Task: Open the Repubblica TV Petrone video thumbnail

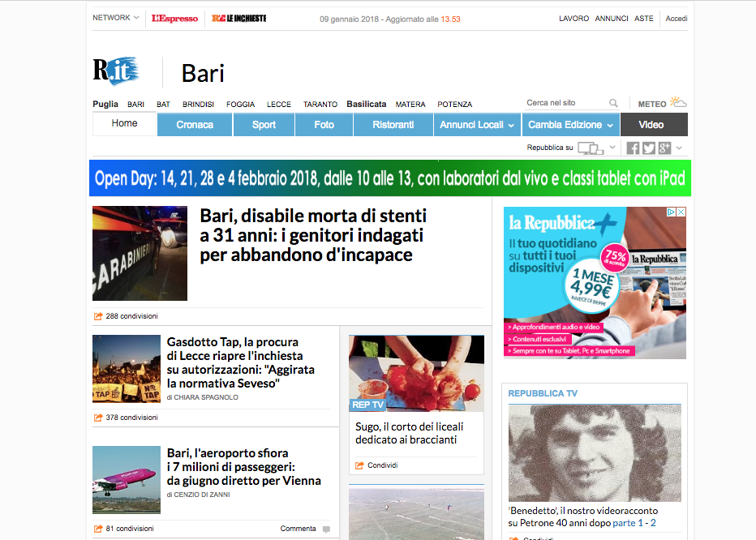Action: (x=595, y=452)
